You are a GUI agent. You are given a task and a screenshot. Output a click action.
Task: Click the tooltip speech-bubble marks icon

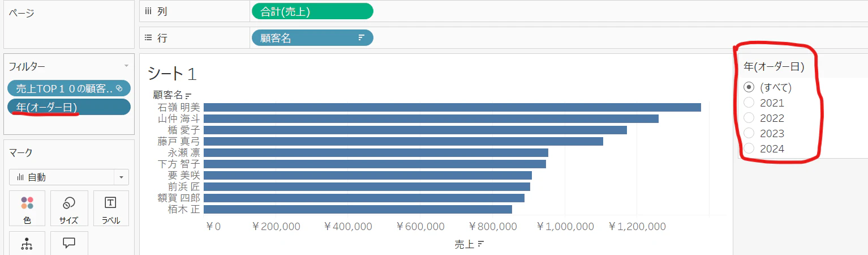pyautogui.click(x=69, y=243)
